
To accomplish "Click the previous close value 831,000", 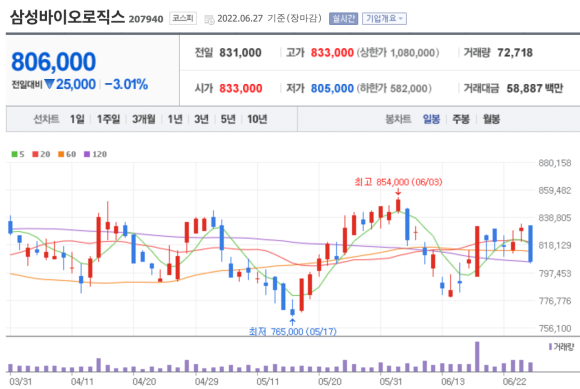I will (240, 53).
